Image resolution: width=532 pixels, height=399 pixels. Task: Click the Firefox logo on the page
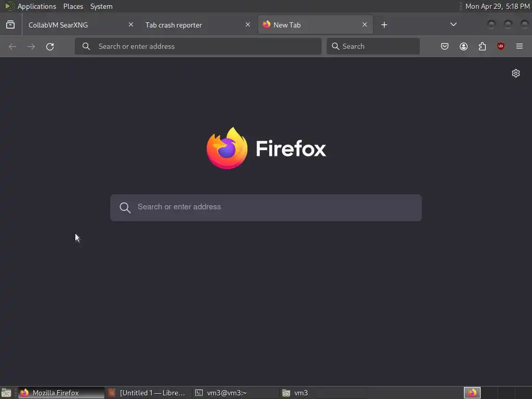point(227,148)
